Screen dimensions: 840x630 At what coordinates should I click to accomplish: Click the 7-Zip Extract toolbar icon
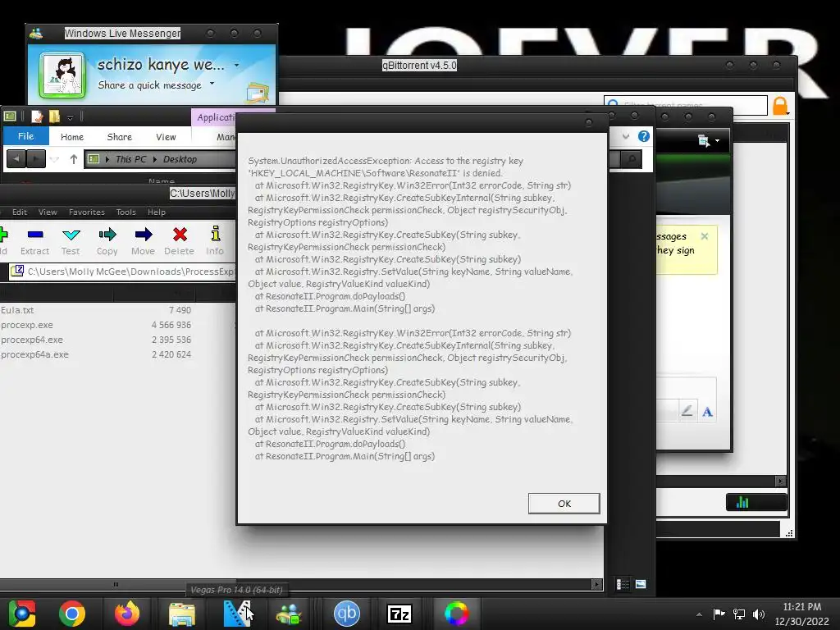[34, 241]
